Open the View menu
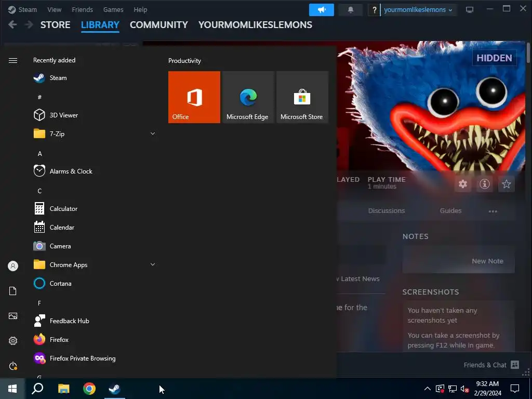The height and width of the screenshot is (399, 532). (x=54, y=9)
